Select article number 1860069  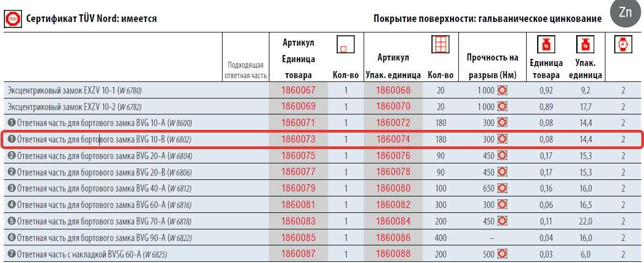pyautogui.click(x=298, y=106)
